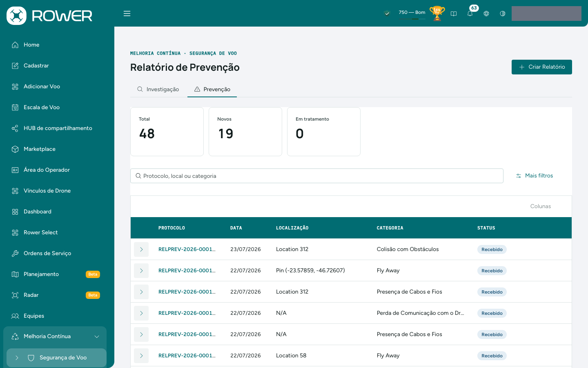Expand the 23/07/2026 report row
The height and width of the screenshot is (368, 588).
point(141,249)
